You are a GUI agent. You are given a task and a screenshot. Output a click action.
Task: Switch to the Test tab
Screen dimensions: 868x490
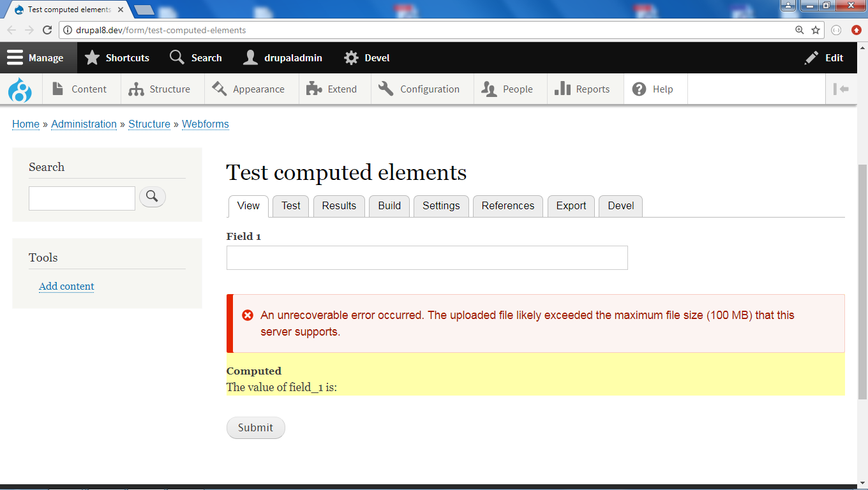pyautogui.click(x=290, y=205)
